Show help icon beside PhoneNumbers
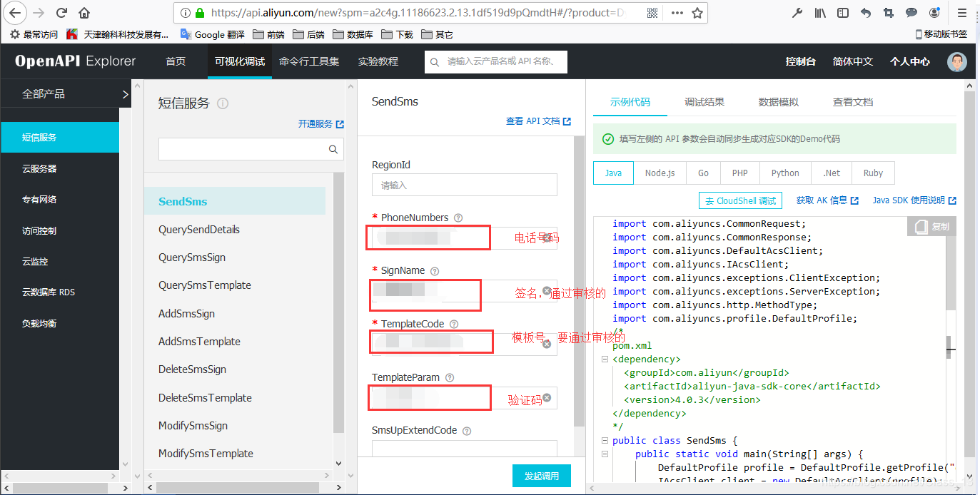The width and height of the screenshot is (980, 495). point(458,218)
